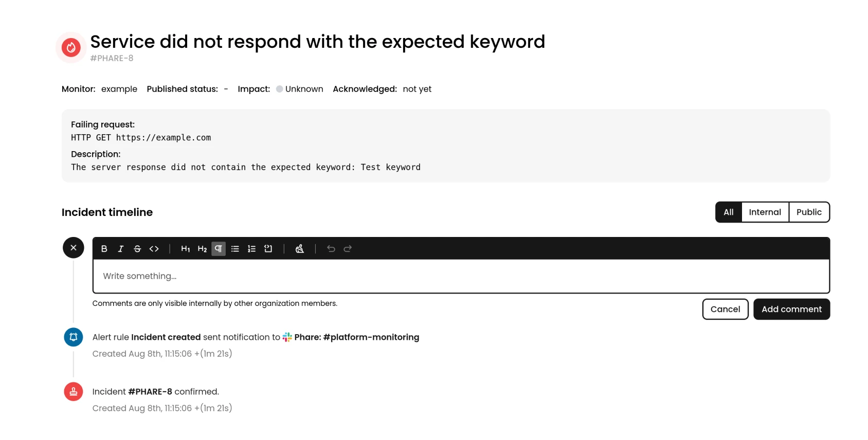Screen dimensions: 868x440
Task: Toggle strikethrough text formatting
Action: coord(137,249)
